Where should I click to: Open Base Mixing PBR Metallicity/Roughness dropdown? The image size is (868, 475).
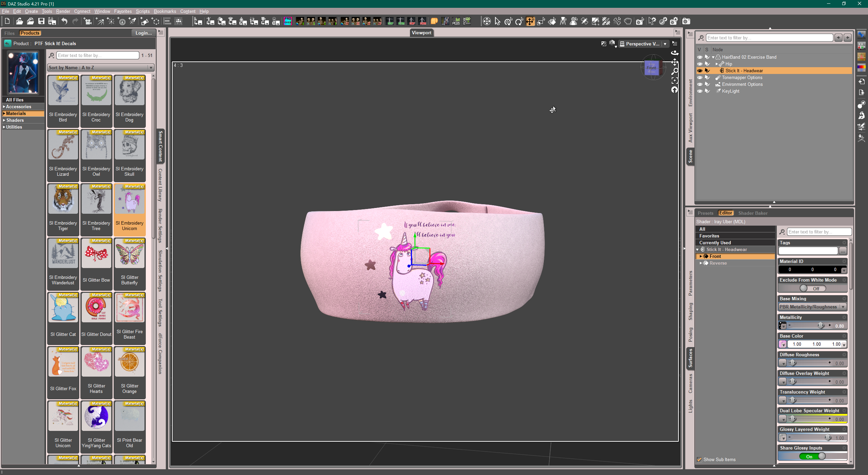[x=812, y=307]
